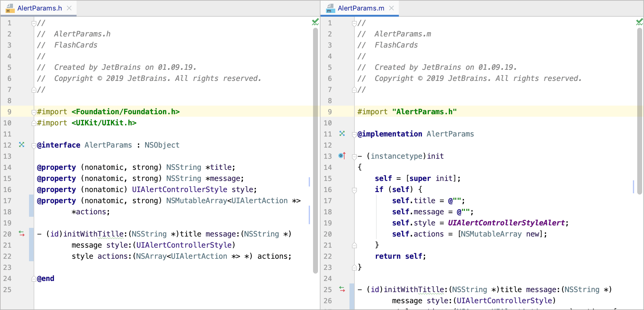The height and width of the screenshot is (310, 644).
Task: Click the inspection checkmark in AlertParams.m editor
Action: point(639,22)
